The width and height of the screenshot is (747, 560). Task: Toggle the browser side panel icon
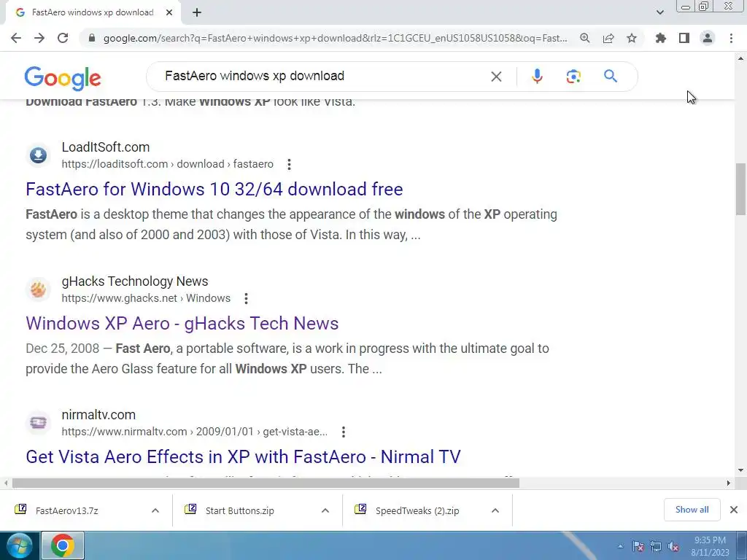click(x=684, y=38)
